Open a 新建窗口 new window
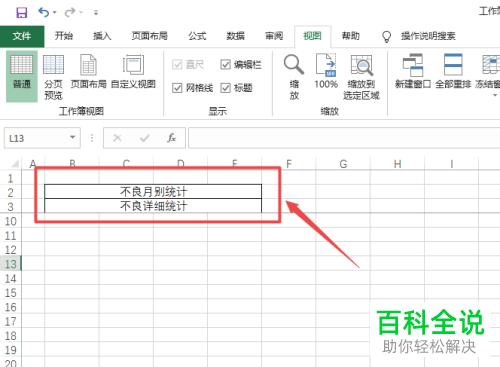 413,71
